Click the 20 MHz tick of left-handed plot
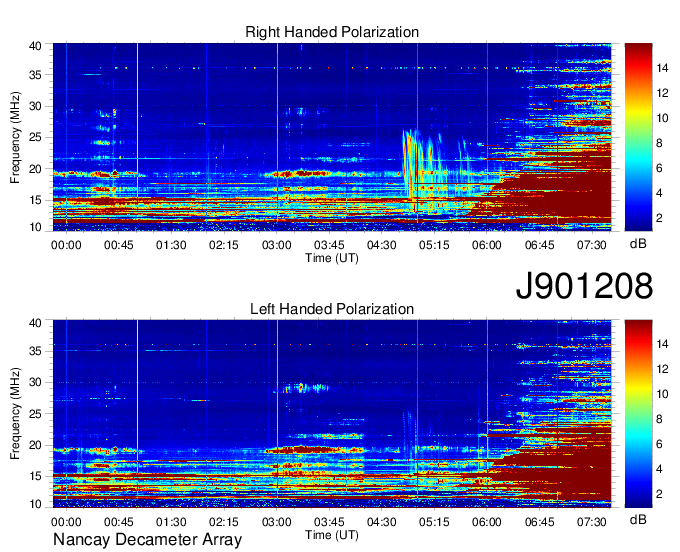The width and height of the screenshot is (680, 552). coord(35,445)
